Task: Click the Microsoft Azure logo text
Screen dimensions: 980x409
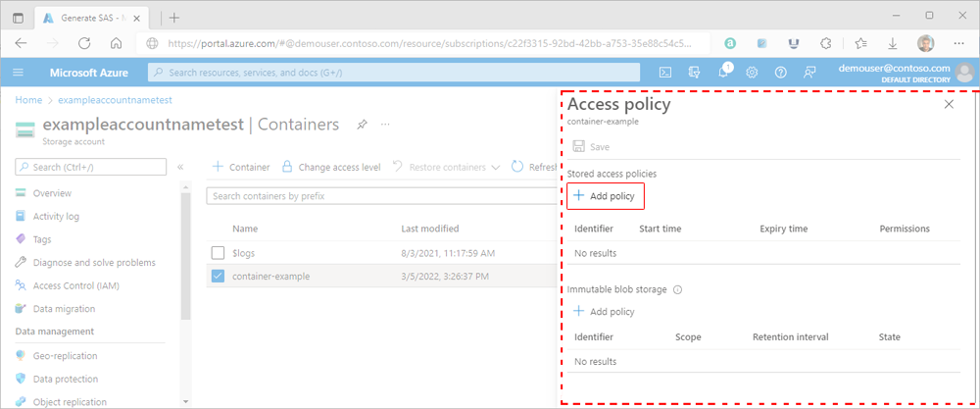Action: [x=89, y=73]
